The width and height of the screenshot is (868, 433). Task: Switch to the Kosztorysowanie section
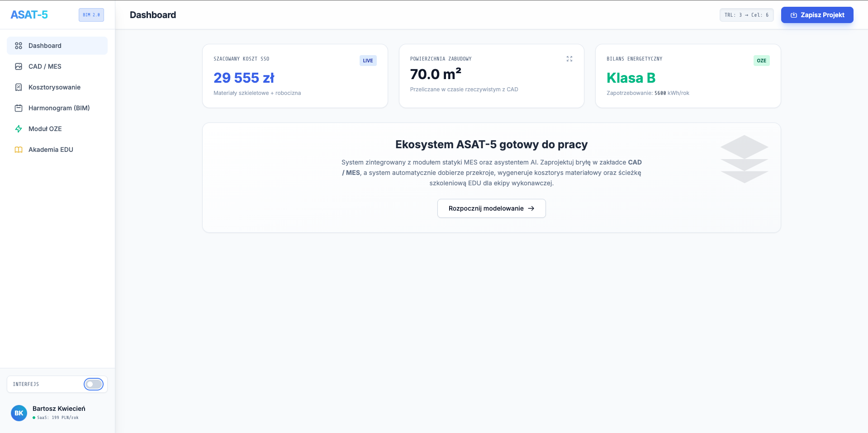tap(54, 87)
